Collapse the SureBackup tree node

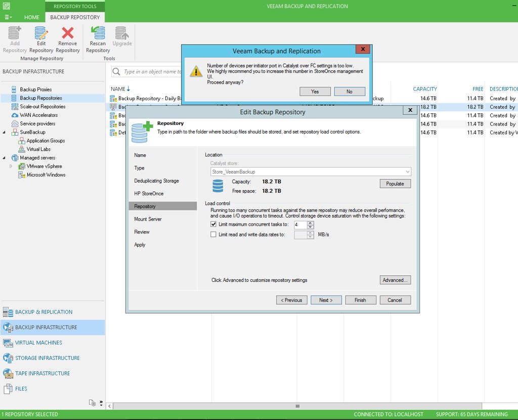[4, 132]
